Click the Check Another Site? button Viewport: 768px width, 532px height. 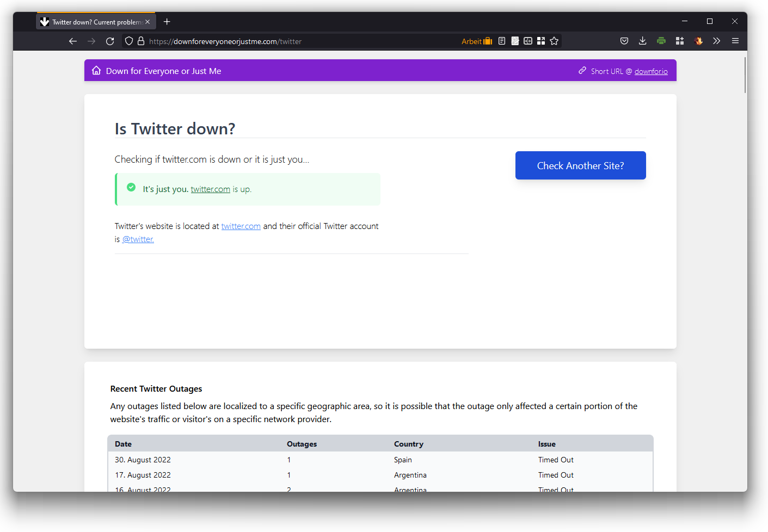pyautogui.click(x=580, y=165)
